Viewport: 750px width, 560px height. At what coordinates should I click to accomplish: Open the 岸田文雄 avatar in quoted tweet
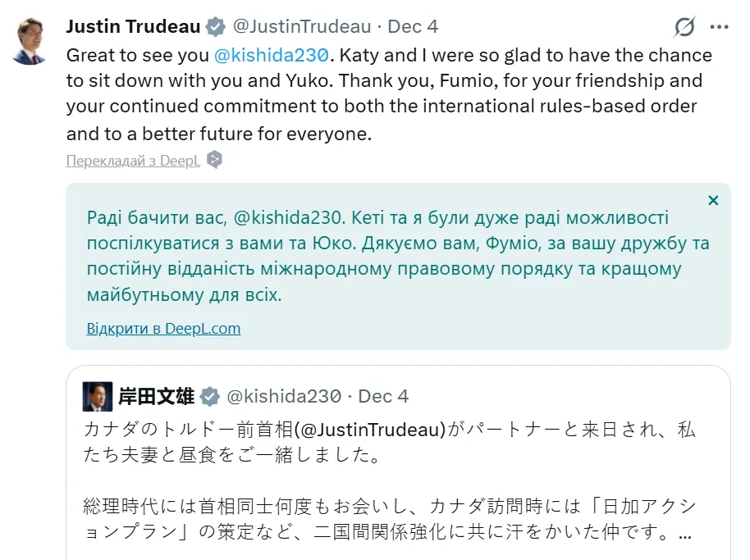tap(98, 397)
